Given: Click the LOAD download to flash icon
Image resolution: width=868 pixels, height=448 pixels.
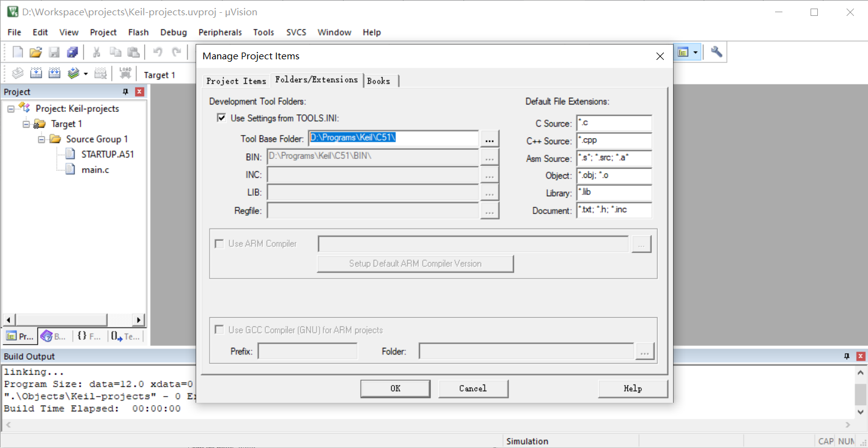Looking at the screenshot, I should (125, 74).
